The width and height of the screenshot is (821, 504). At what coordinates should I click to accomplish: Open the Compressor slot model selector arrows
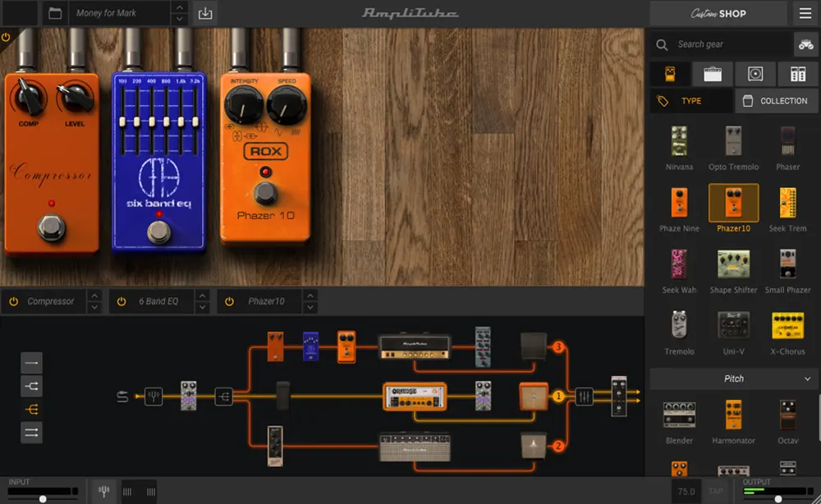(x=94, y=301)
